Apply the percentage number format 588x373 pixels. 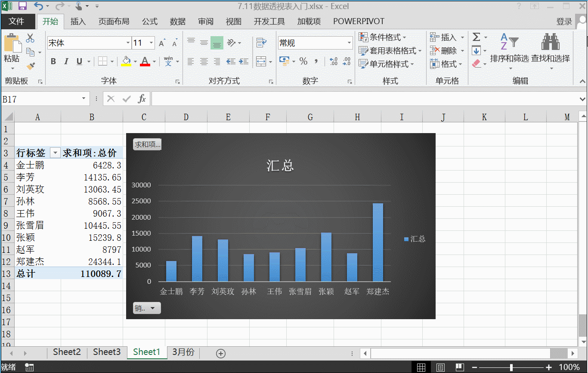(x=303, y=62)
